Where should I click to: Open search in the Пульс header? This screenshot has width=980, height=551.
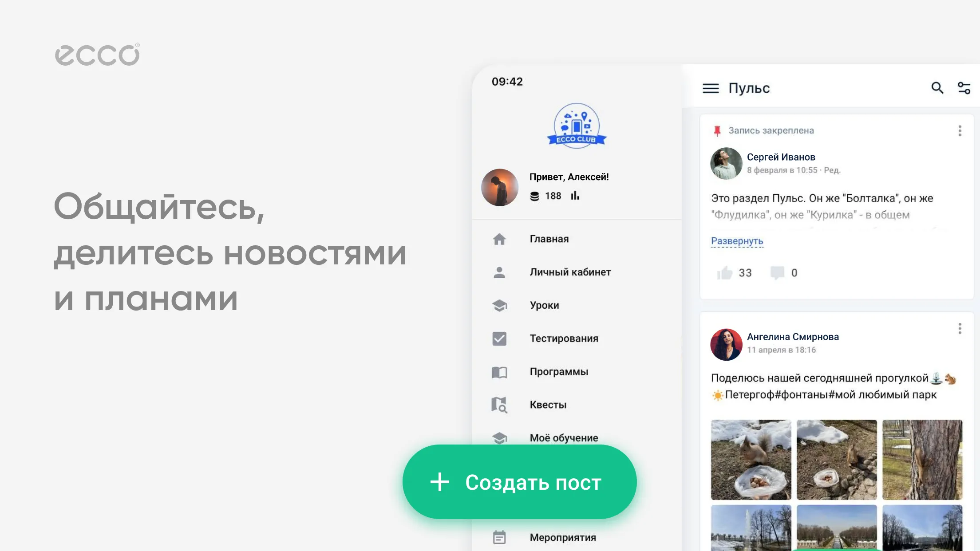coord(937,88)
